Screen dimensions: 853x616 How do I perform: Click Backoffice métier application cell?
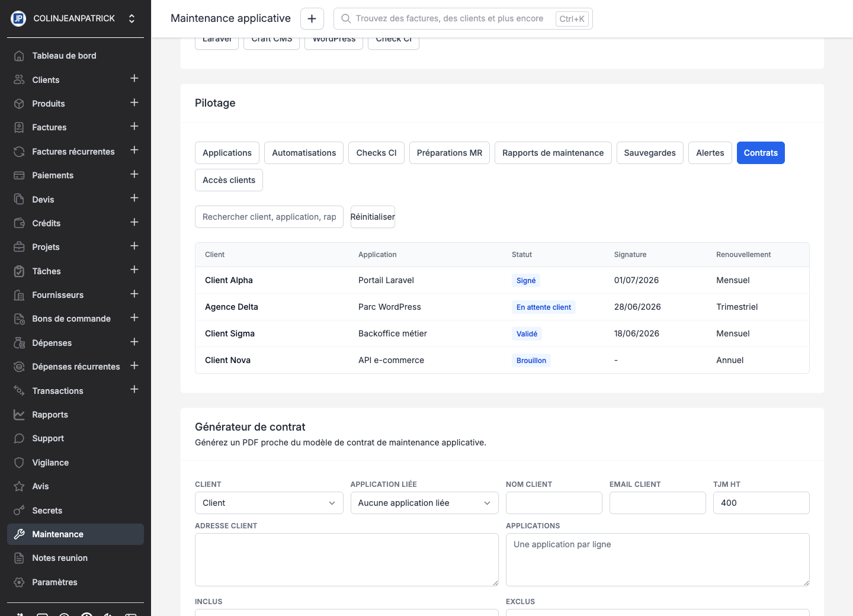[x=393, y=333]
